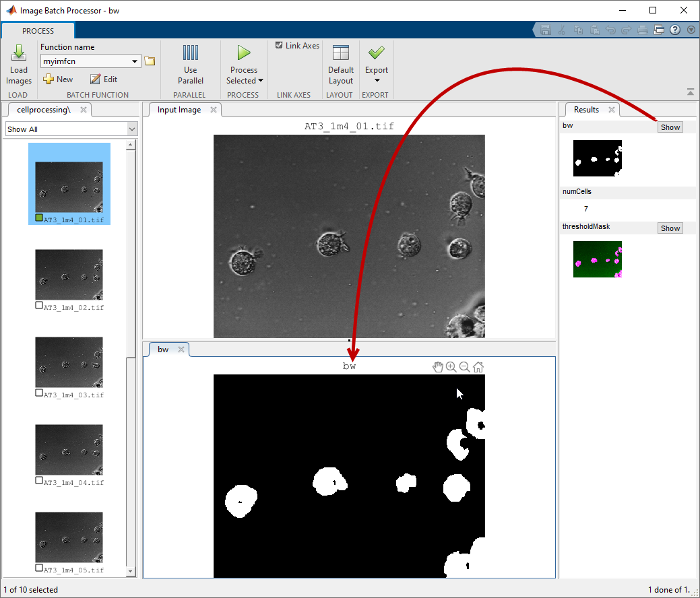The width and height of the screenshot is (700, 598).
Task: Click Show button for thresholdMask
Action: (x=670, y=228)
